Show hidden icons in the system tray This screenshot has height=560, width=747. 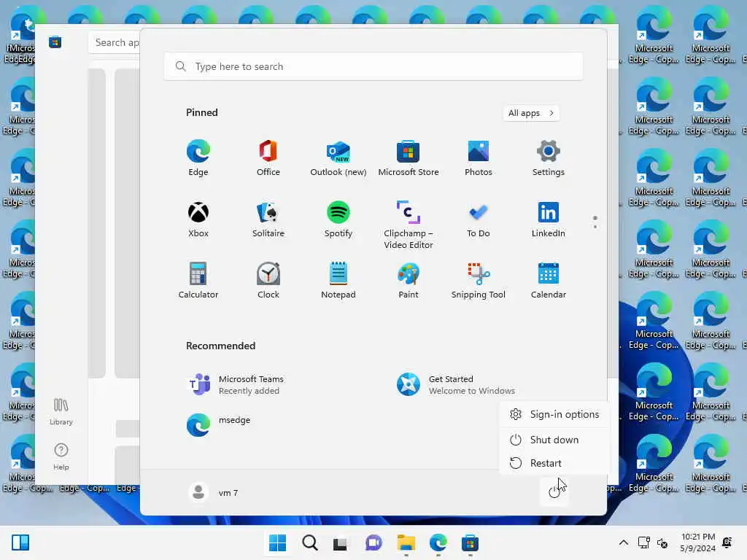click(x=623, y=542)
